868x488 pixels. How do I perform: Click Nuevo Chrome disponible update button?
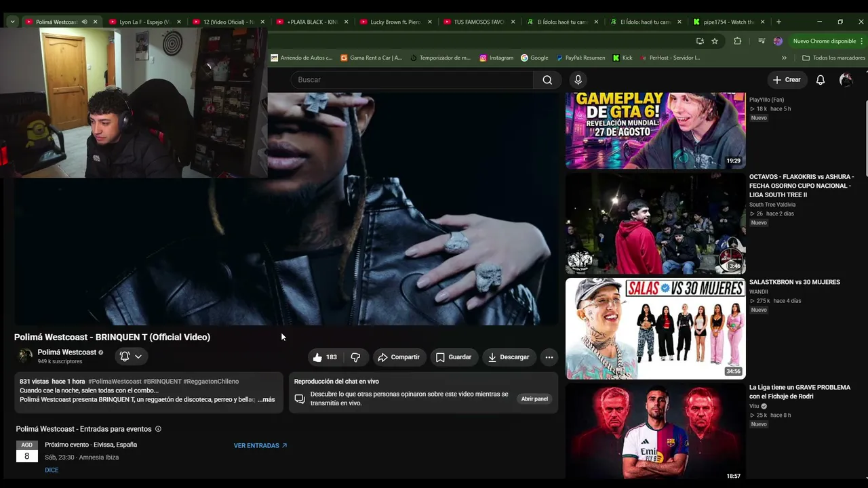tap(824, 41)
